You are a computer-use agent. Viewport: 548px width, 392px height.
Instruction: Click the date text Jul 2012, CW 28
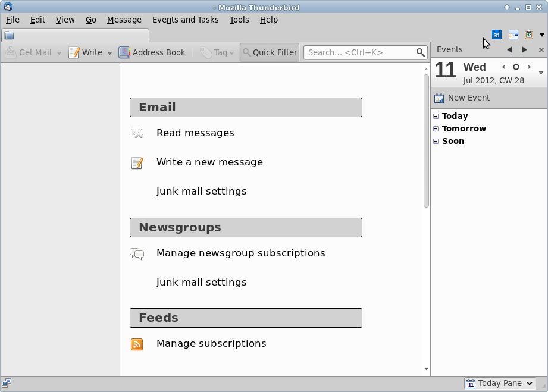(x=493, y=80)
